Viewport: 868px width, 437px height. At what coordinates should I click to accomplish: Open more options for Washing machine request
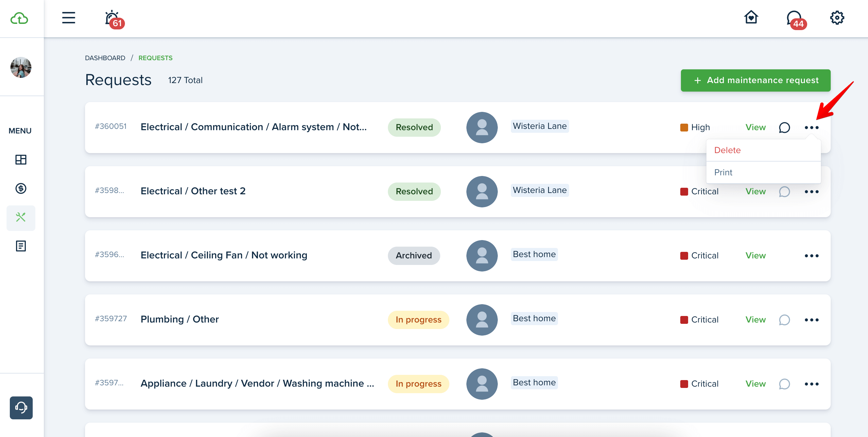click(811, 384)
